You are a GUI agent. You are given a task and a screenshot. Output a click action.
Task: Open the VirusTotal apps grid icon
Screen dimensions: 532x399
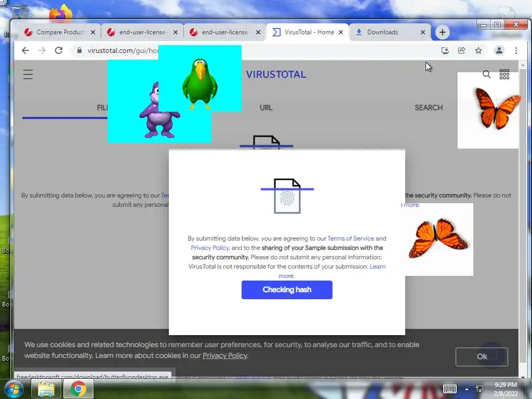[x=504, y=74]
